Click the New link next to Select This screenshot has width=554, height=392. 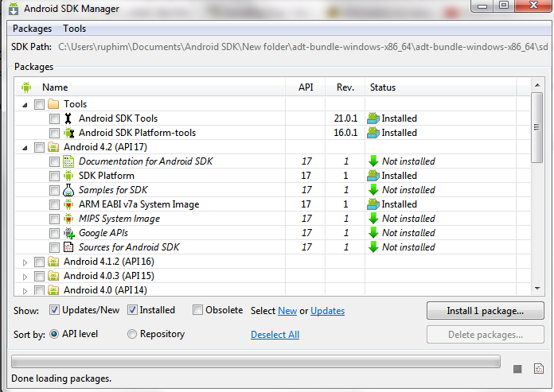[x=287, y=311]
